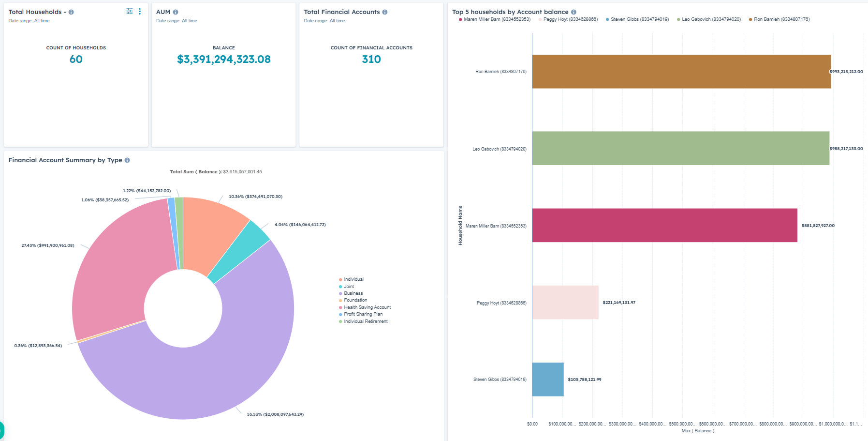This screenshot has width=868, height=441.
Task: Click Ron Bamieh's bar in the chart
Action: (x=677, y=72)
